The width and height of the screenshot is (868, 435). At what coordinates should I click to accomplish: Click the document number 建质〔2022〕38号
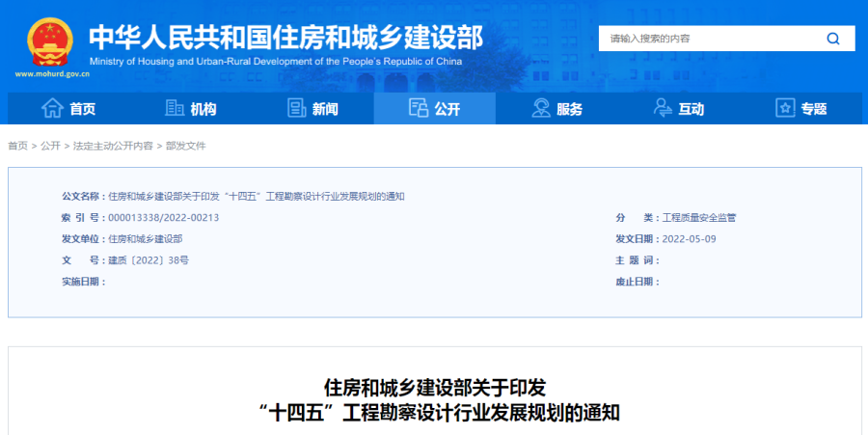(149, 260)
